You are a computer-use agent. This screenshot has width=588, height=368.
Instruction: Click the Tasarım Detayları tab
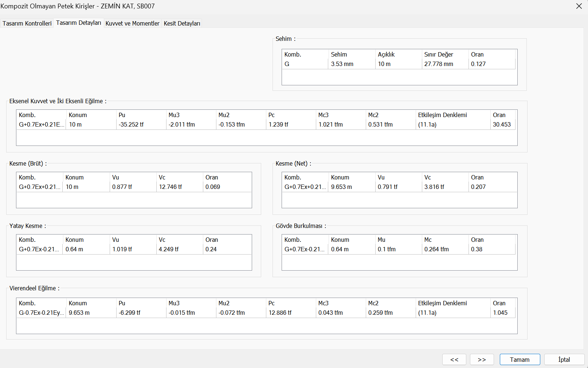[x=78, y=23]
